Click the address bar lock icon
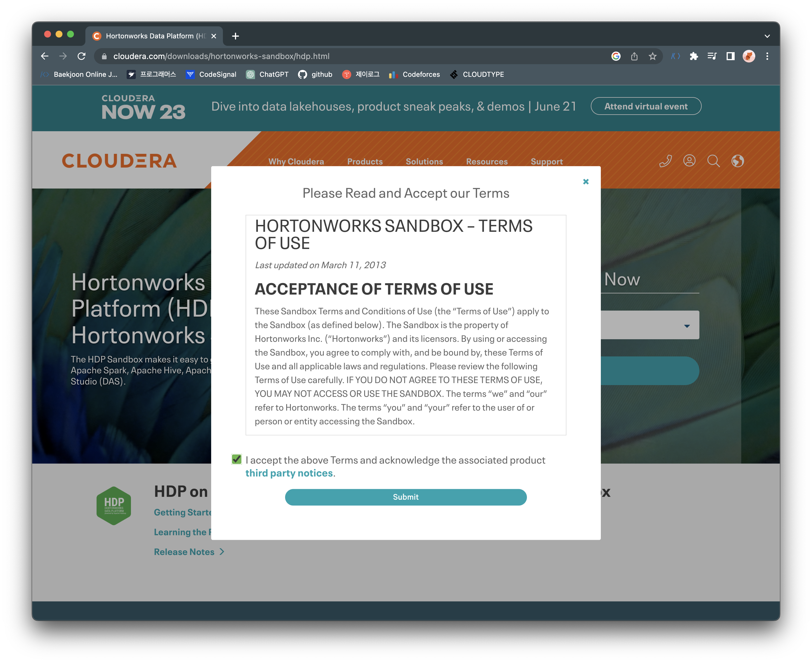Viewport: 812px width, 663px height. click(104, 56)
